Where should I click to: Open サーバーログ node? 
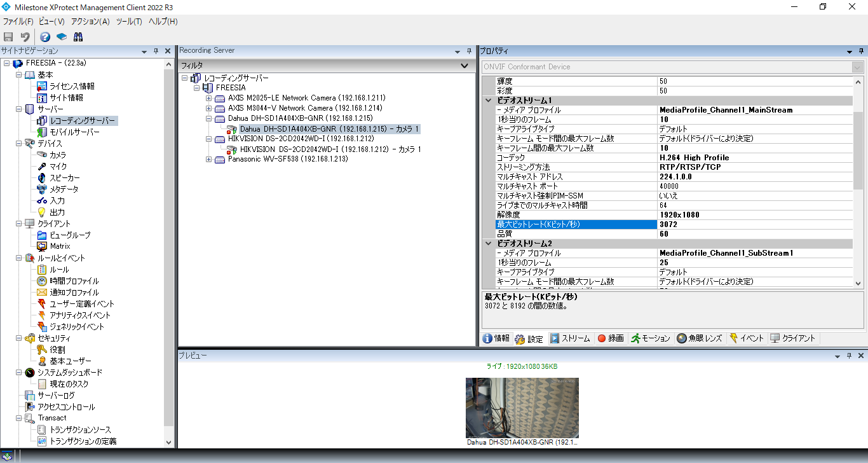pos(56,396)
